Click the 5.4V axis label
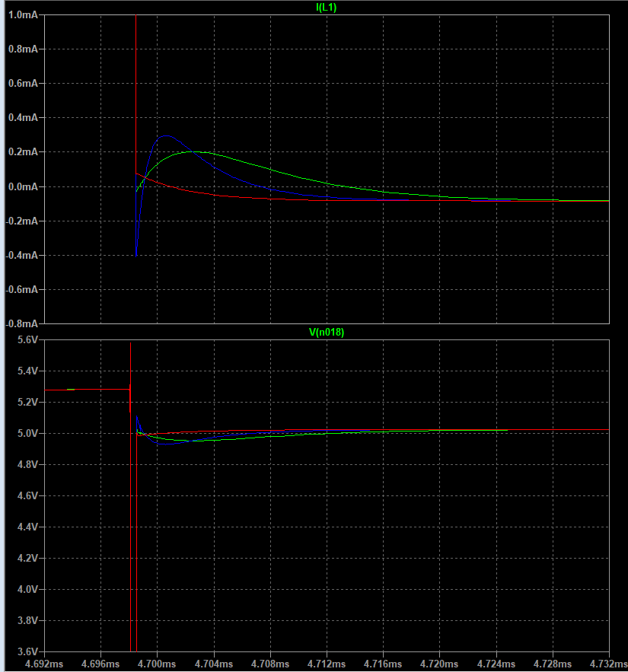The image size is (628, 672). 27,371
